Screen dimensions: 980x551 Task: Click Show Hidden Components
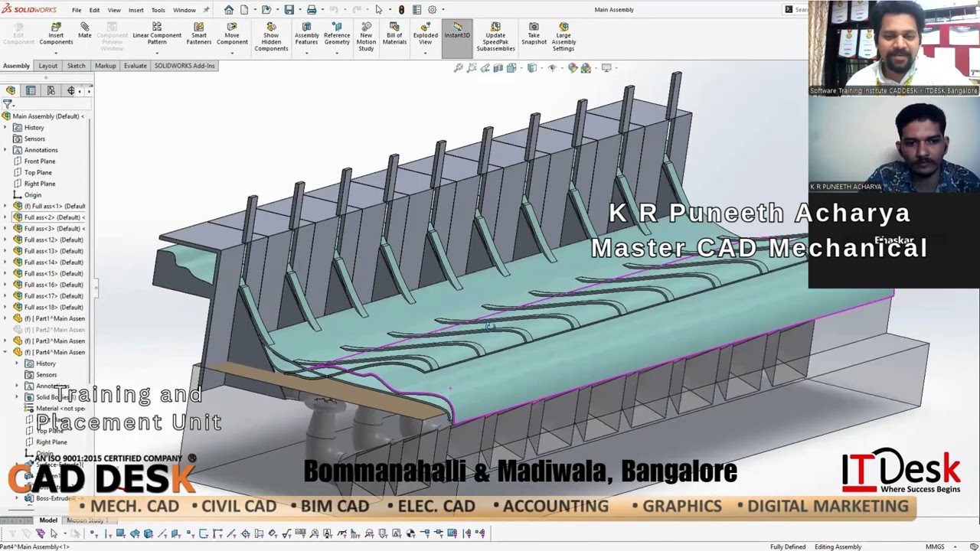(x=271, y=37)
